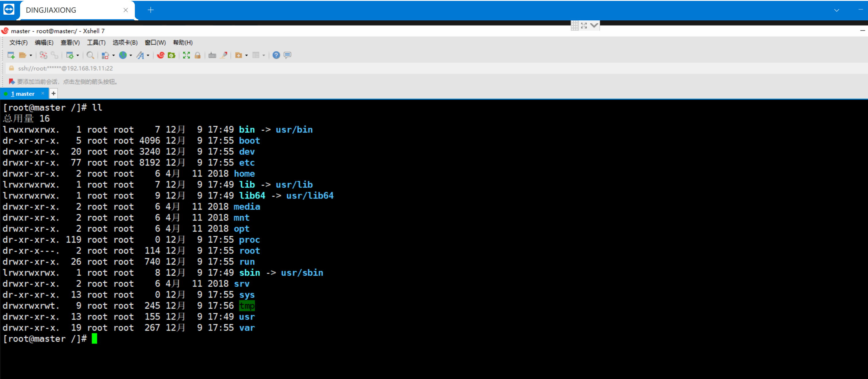Click the highlight marker pen icon
Viewport: 868px width, 379px height.
[224, 55]
